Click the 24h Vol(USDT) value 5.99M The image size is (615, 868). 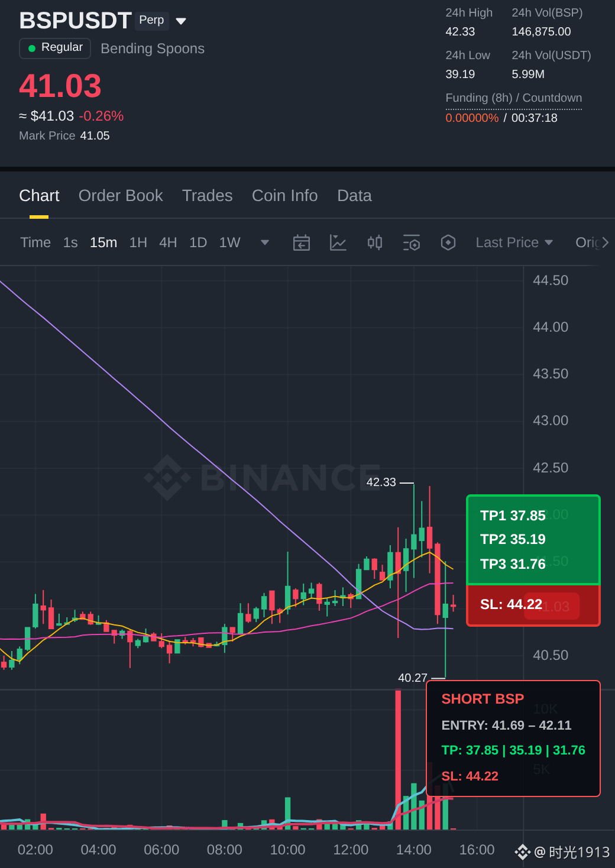[x=528, y=74]
